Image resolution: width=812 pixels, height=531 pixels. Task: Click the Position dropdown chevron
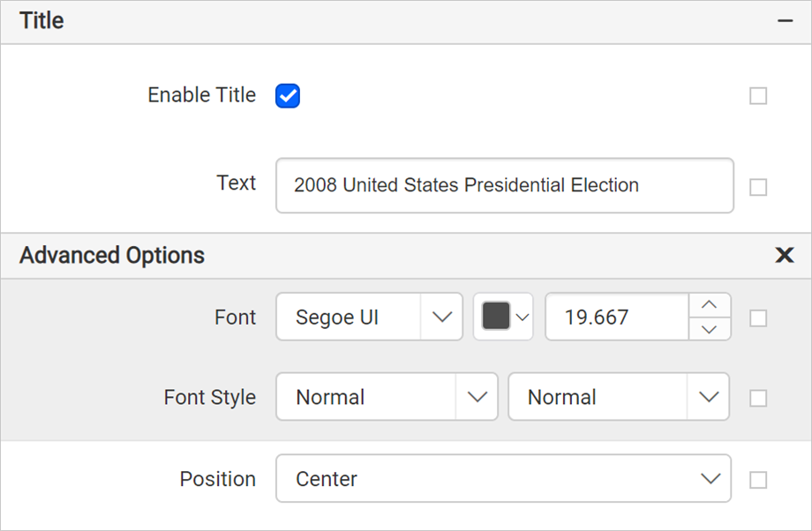pos(710,479)
